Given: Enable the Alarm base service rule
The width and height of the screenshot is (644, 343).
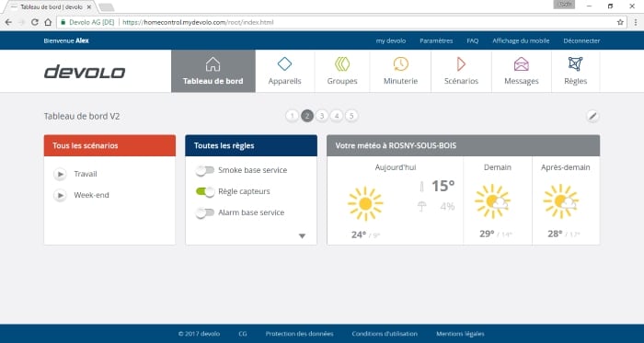Looking at the screenshot, I should coord(205,213).
